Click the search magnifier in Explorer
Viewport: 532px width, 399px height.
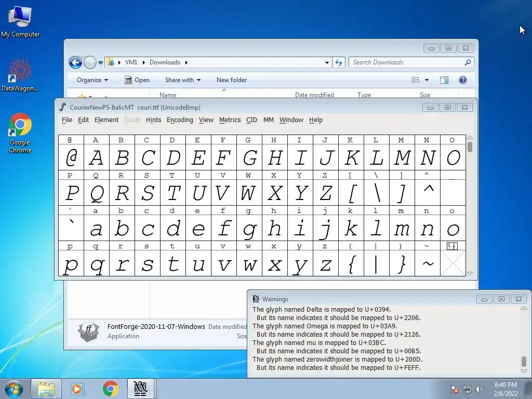point(468,62)
